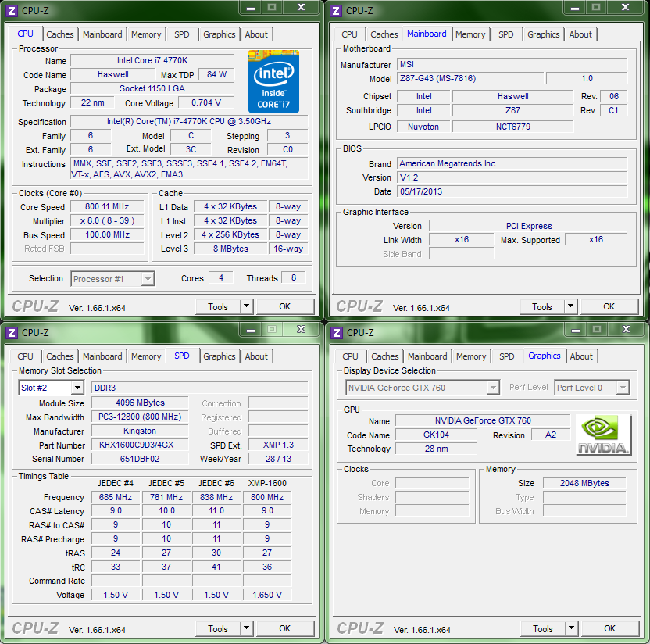The height and width of the screenshot is (644, 650).
Task: Click the 28 nm GPU technology field
Action: point(436,449)
